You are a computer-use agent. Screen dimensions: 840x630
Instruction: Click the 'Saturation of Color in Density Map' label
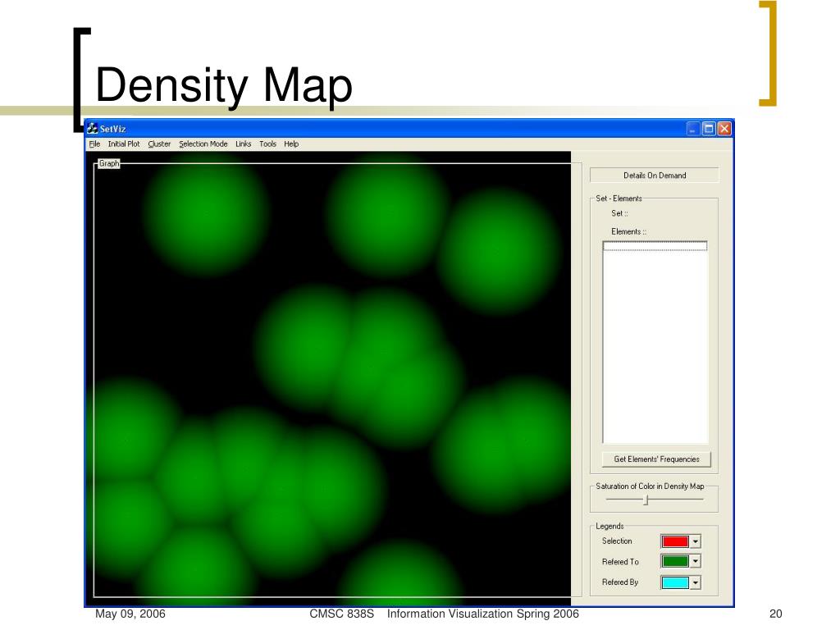click(650, 486)
